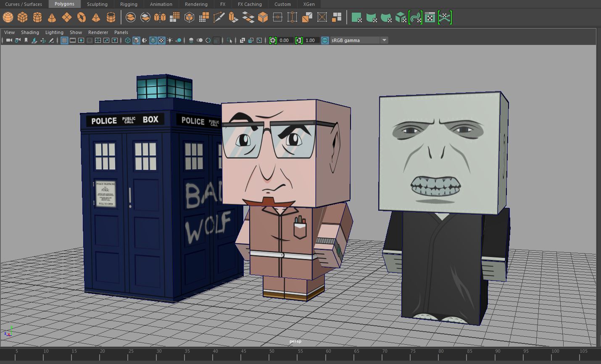Toggle Smooth Shade All display
The width and height of the screenshot is (601, 364).
click(x=136, y=40)
